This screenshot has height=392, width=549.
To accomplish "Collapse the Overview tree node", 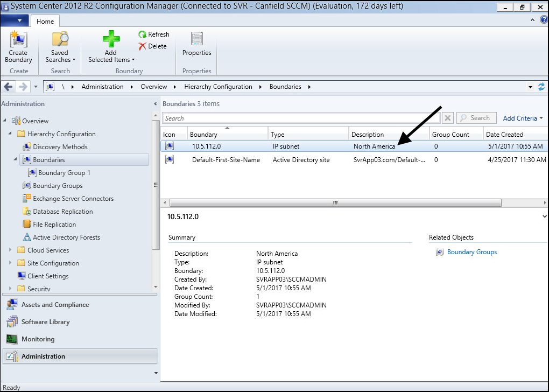I will coord(4,121).
